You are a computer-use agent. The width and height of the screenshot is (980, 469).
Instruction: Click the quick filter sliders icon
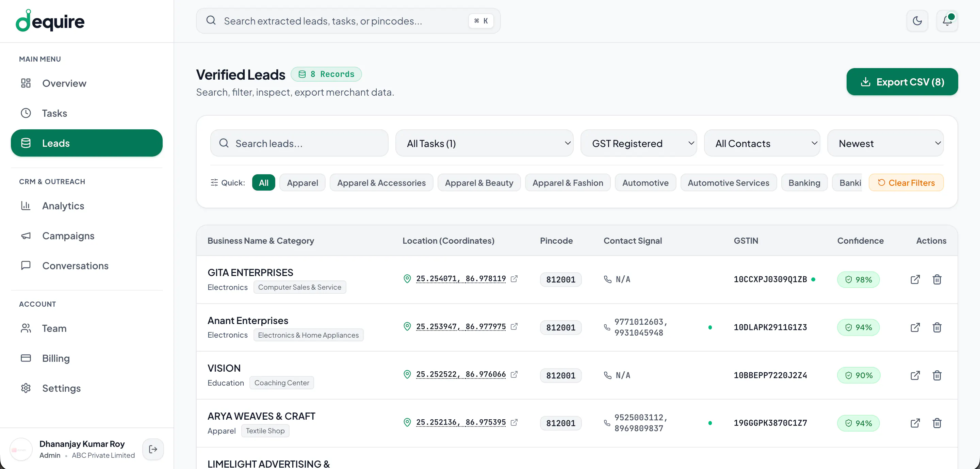[x=214, y=182]
